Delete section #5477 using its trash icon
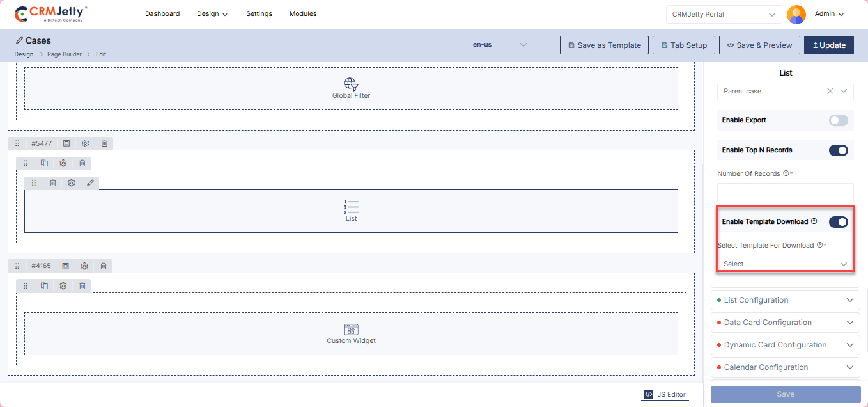The height and width of the screenshot is (407, 868). pyautogui.click(x=104, y=143)
